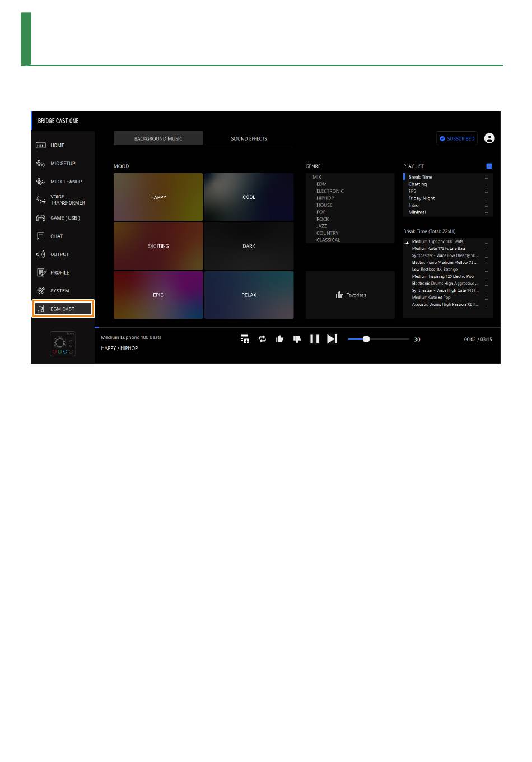
Task: Switch to SOUND EFFECTS tab
Action: click(x=249, y=138)
